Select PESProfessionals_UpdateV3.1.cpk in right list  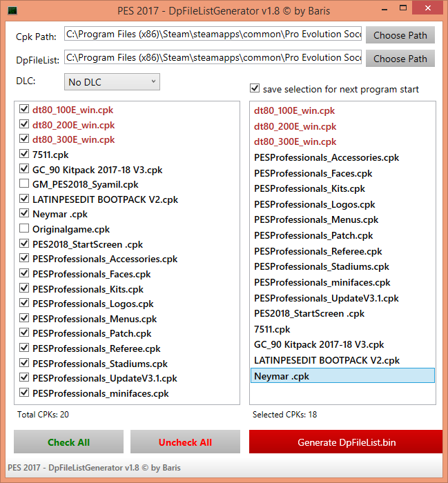point(342,298)
